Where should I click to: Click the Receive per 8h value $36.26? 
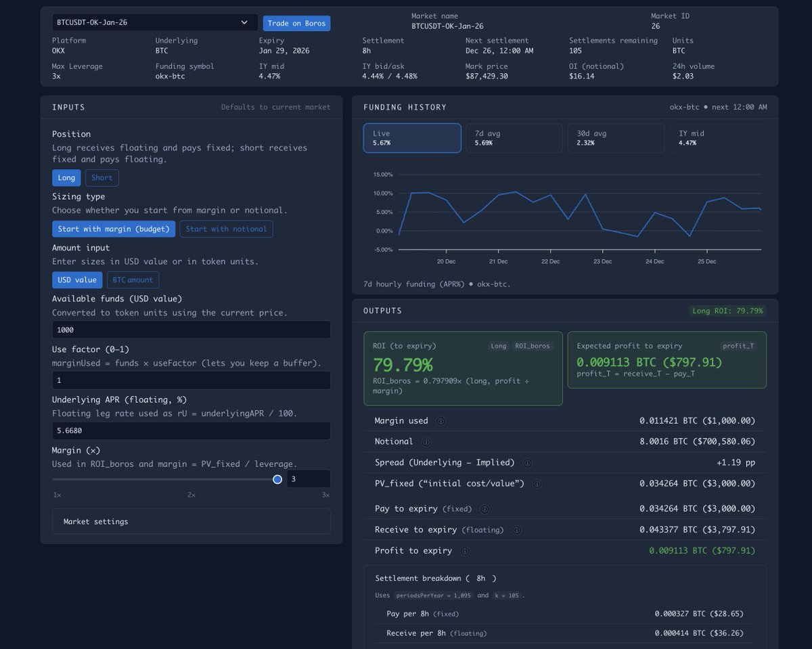[699, 633]
